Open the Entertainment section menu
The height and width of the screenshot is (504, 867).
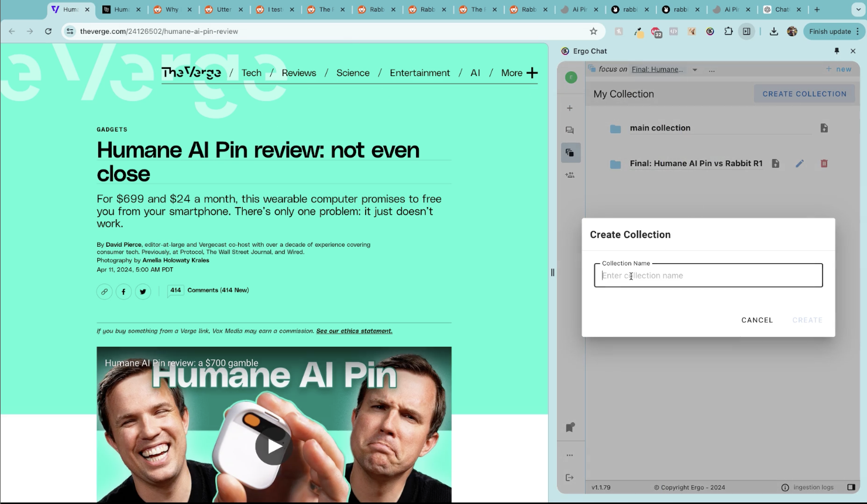[x=420, y=73]
